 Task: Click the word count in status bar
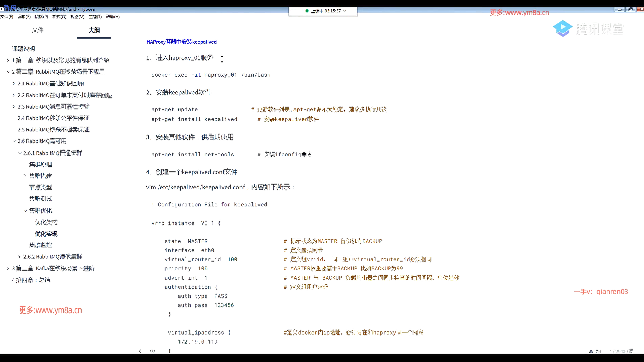point(621,351)
